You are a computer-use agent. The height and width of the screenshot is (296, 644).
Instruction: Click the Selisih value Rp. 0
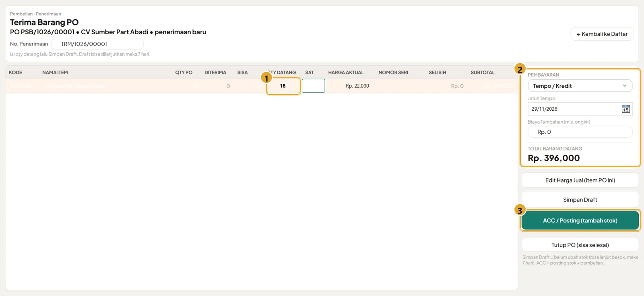(457, 86)
